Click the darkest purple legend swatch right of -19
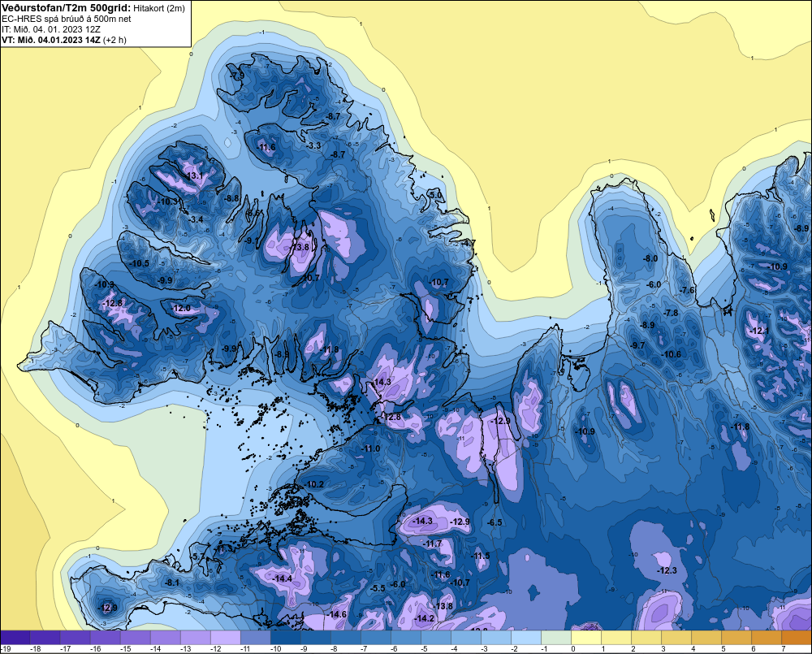 tap(15, 638)
